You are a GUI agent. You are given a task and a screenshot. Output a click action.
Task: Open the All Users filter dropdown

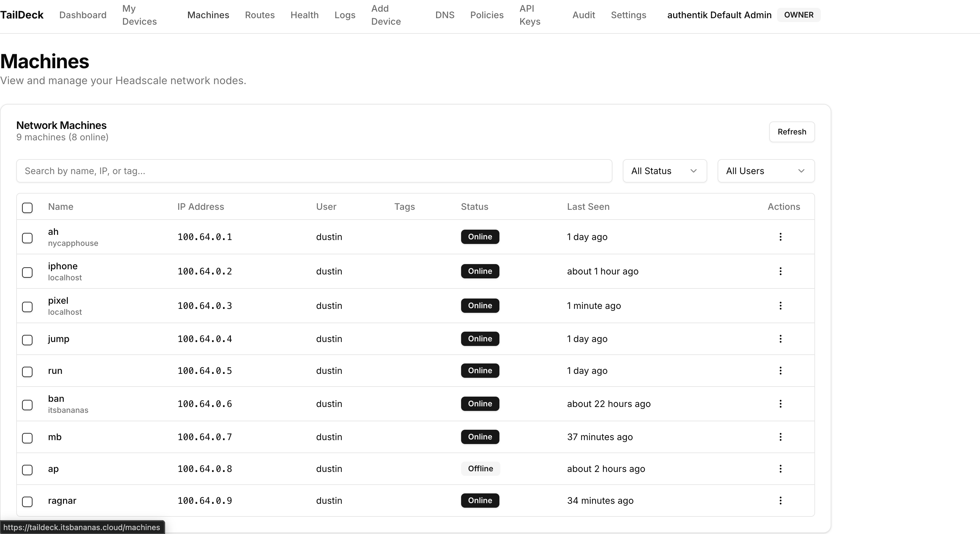[765, 171]
